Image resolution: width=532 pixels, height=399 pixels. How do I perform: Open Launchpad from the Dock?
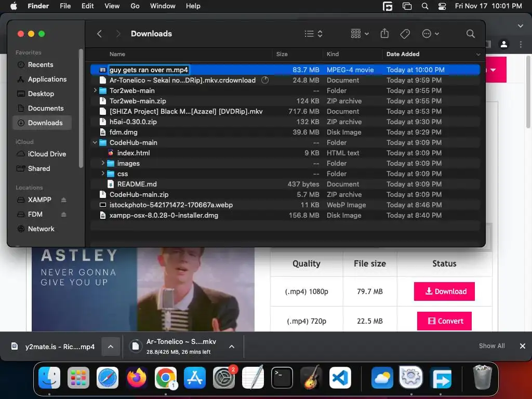(78, 378)
